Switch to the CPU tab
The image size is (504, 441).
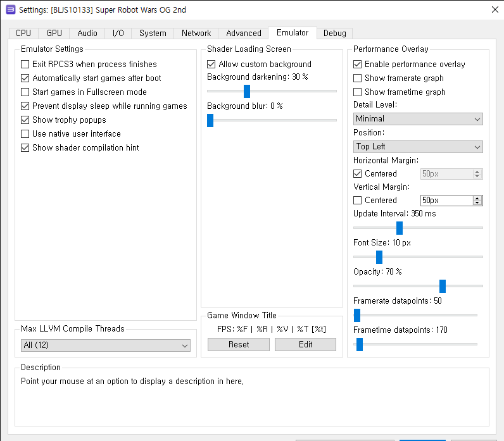click(23, 34)
